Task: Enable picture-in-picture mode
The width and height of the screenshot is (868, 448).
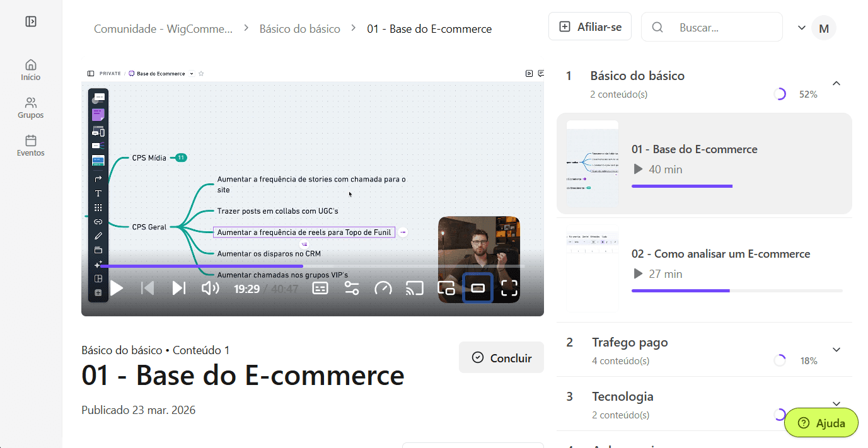Action: [446, 289]
